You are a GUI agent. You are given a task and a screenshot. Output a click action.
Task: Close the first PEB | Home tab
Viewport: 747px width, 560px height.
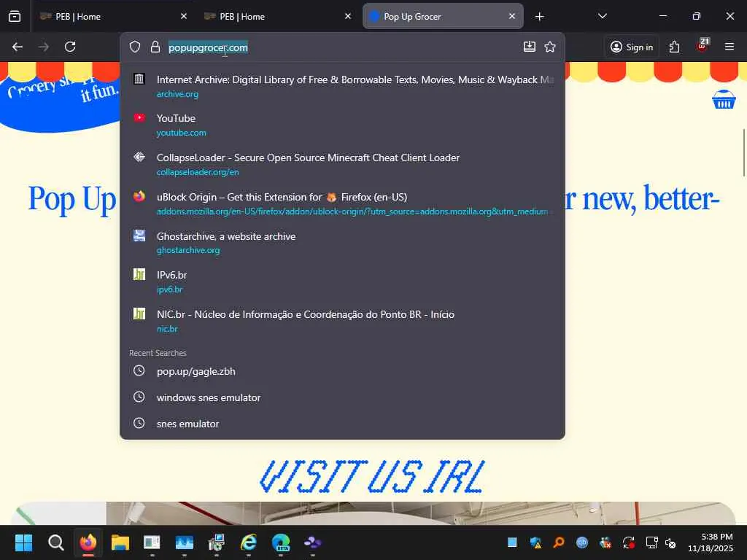coord(183,16)
